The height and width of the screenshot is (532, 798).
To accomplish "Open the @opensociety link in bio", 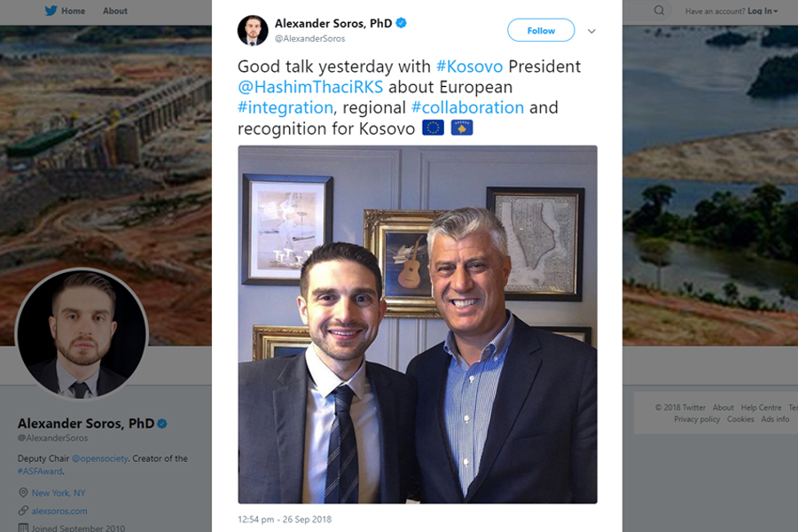I will click(100, 458).
